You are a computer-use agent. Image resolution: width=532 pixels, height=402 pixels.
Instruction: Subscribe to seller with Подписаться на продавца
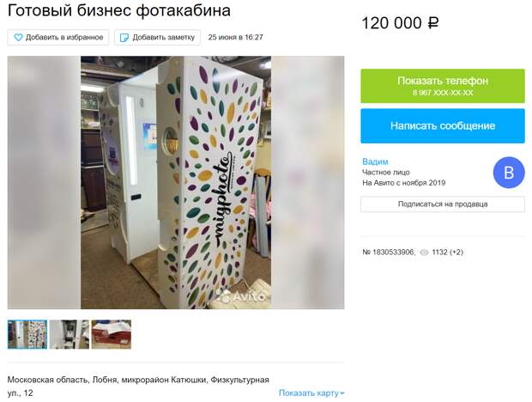pyautogui.click(x=443, y=204)
